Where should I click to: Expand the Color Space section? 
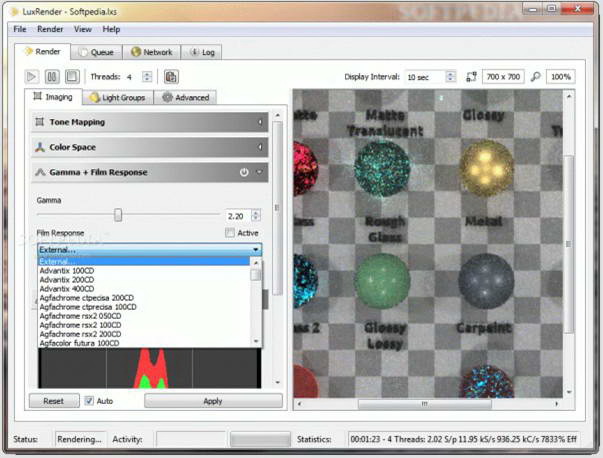pos(148,147)
